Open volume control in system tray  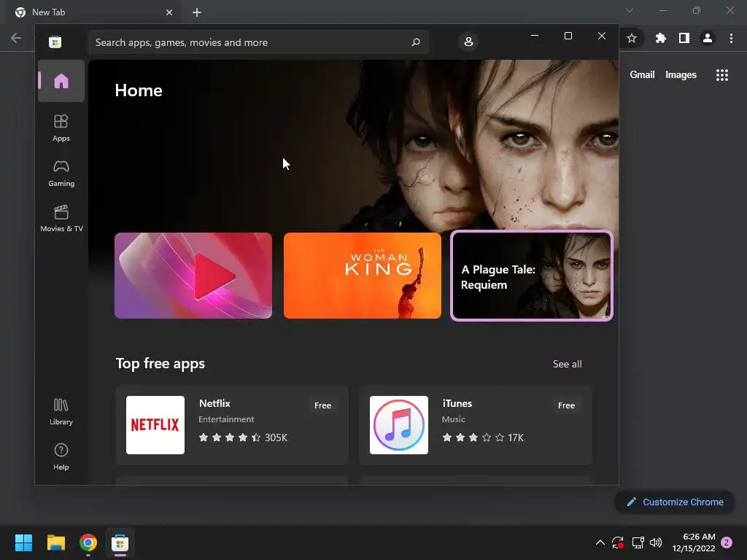pos(656,542)
